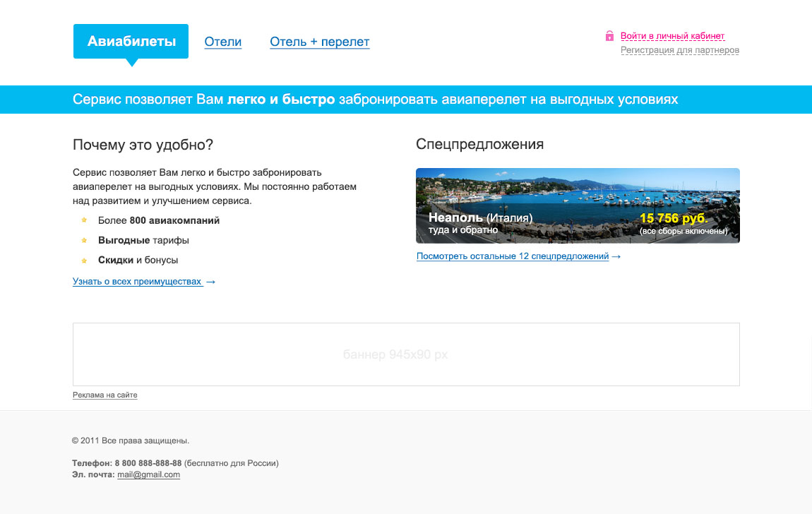Screen dimensions: 812x514
Task: Click arrow icon after 12 спецпредложений link
Action: [616, 257]
